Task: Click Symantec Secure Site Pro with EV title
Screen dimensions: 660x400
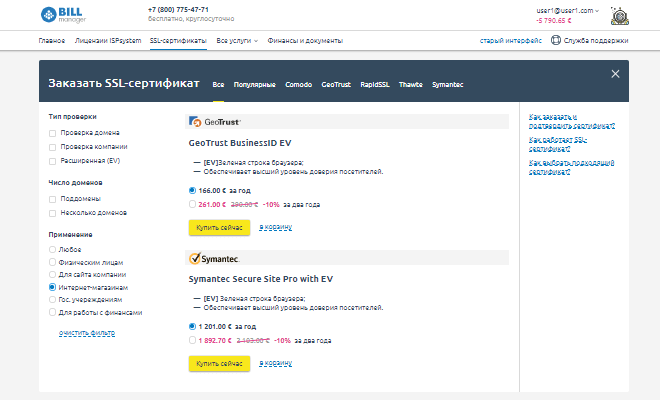Action: pyautogui.click(x=261, y=279)
